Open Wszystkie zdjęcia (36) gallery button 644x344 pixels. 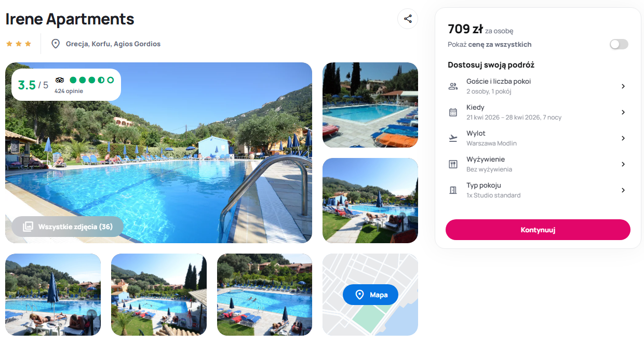(x=68, y=227)
